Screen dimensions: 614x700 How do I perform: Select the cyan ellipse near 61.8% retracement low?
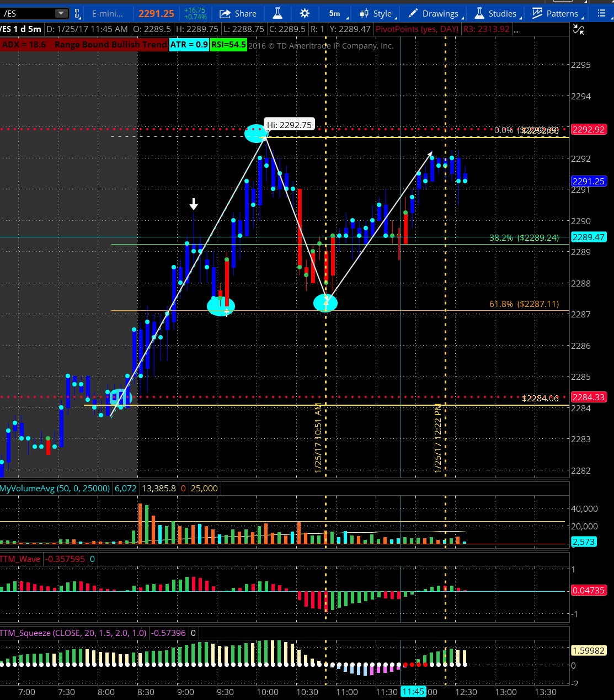point(325,303)
